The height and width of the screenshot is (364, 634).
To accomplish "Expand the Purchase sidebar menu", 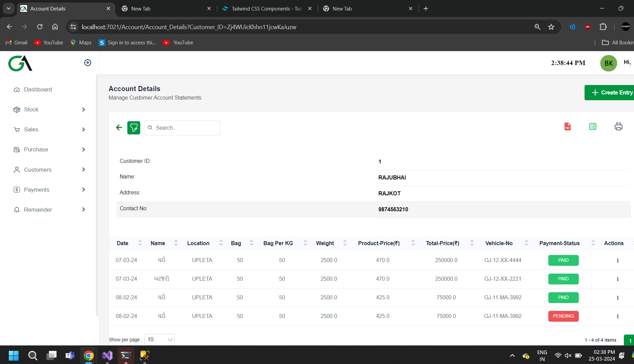I will [x=49, y=150].
